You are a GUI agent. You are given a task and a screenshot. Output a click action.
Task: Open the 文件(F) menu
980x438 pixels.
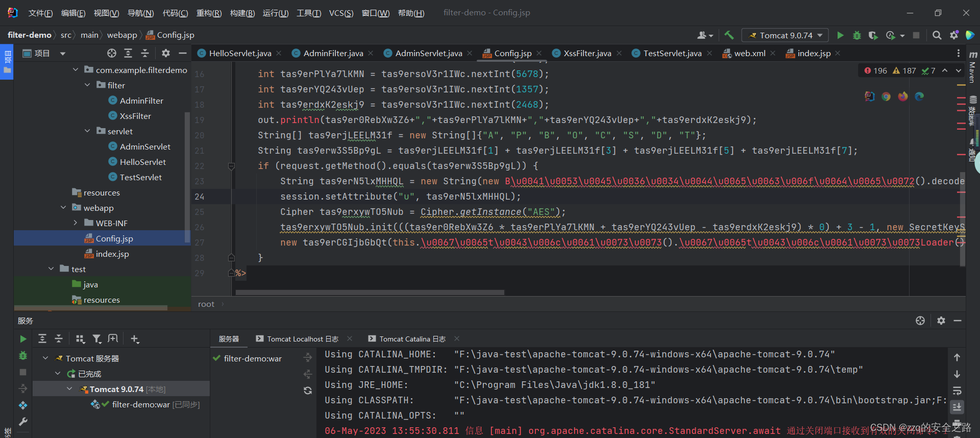coord(40,13)
